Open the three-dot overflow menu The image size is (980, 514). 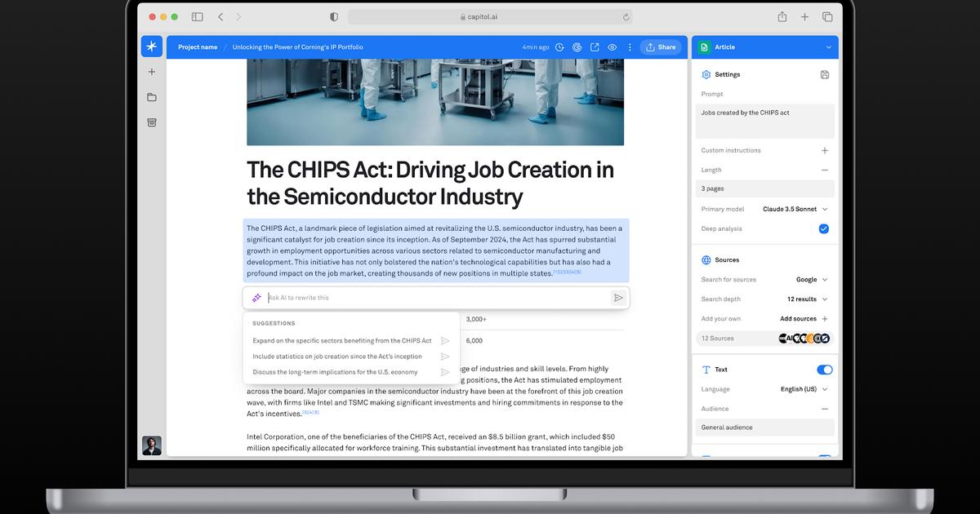629,47
